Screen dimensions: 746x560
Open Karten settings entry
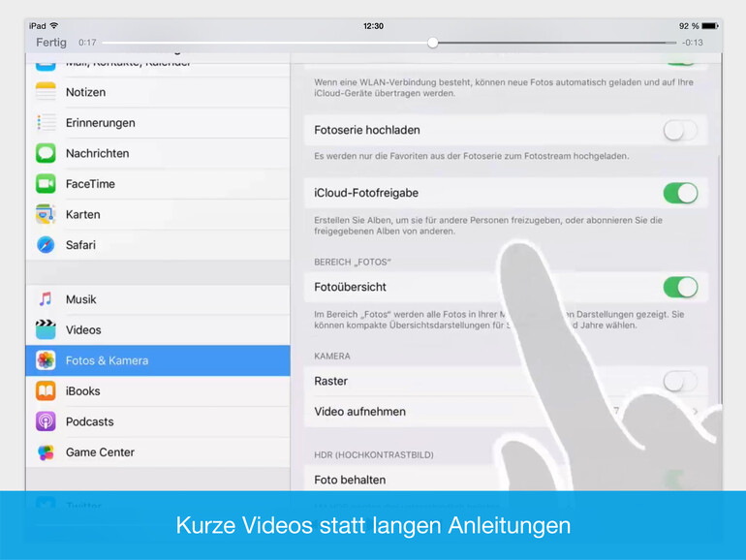point(158,214)
